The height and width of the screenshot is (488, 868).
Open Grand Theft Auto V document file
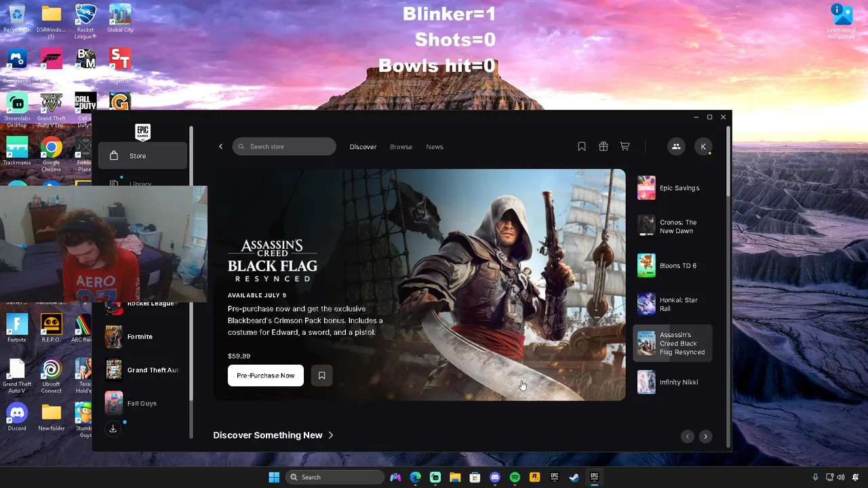[17, 376]
